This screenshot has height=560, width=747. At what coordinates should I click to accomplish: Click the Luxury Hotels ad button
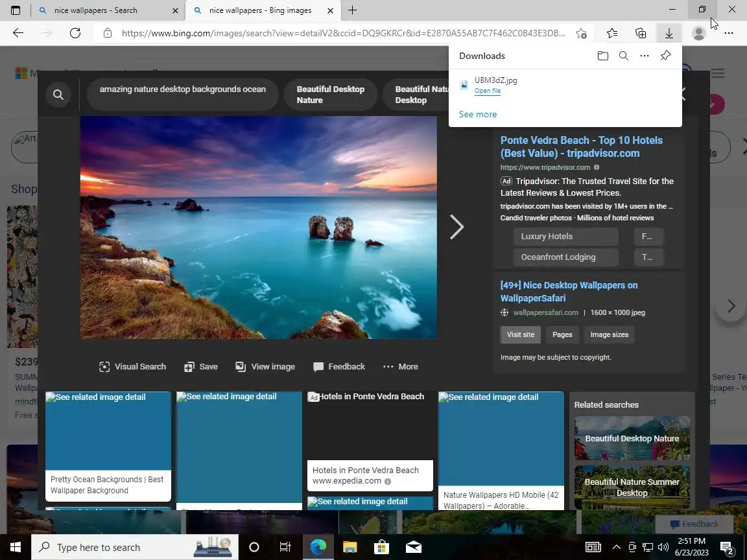point(565,236)
